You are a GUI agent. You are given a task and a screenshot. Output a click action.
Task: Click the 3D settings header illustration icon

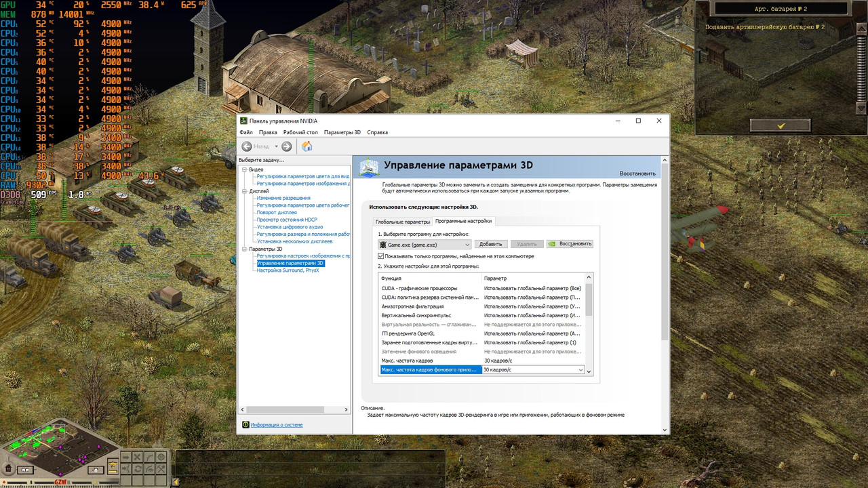[x=368, y=166]
